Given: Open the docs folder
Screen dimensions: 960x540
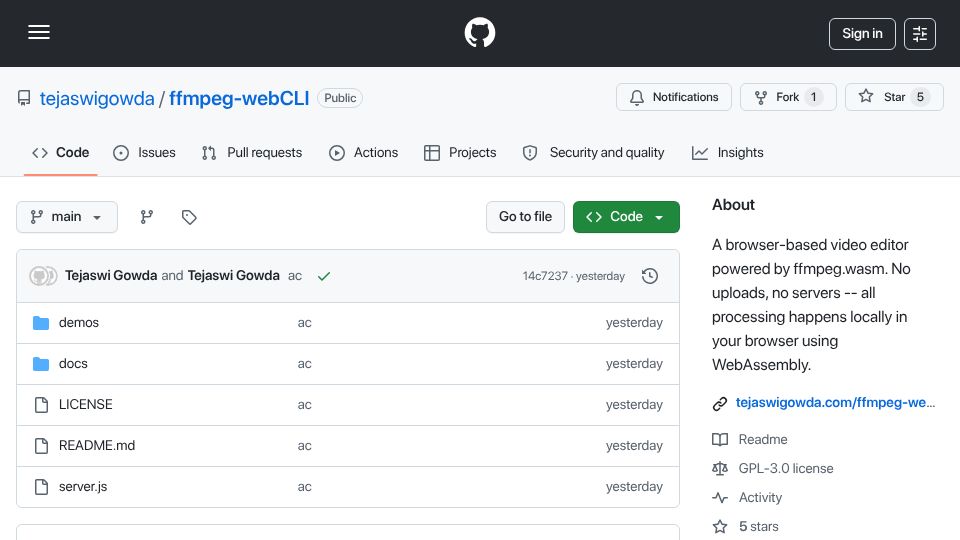Looking at the screenshot, I should 73,364.
